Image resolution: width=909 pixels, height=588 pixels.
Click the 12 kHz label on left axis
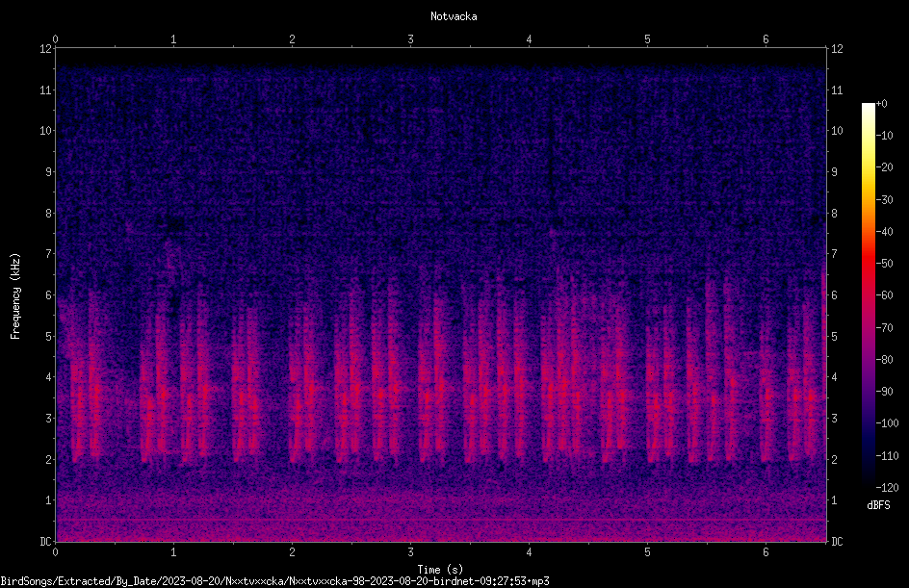(45, 49)
